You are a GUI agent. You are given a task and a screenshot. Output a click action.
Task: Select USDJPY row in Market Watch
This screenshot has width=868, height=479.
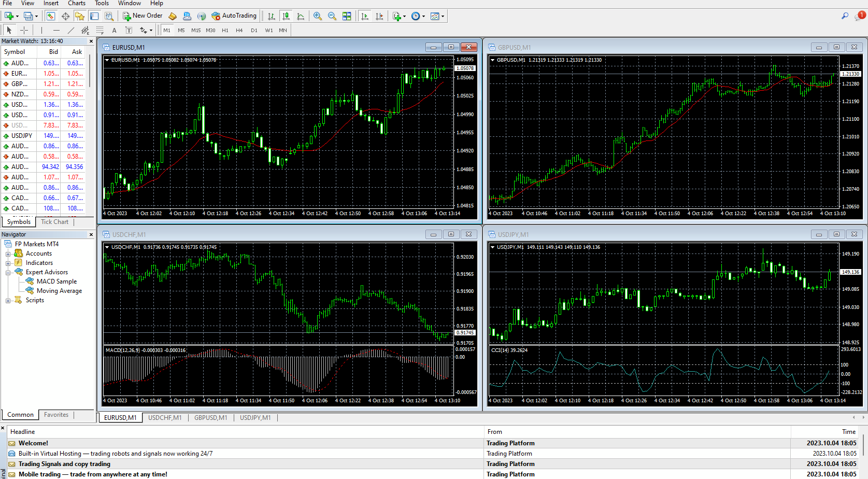(22, 136)
